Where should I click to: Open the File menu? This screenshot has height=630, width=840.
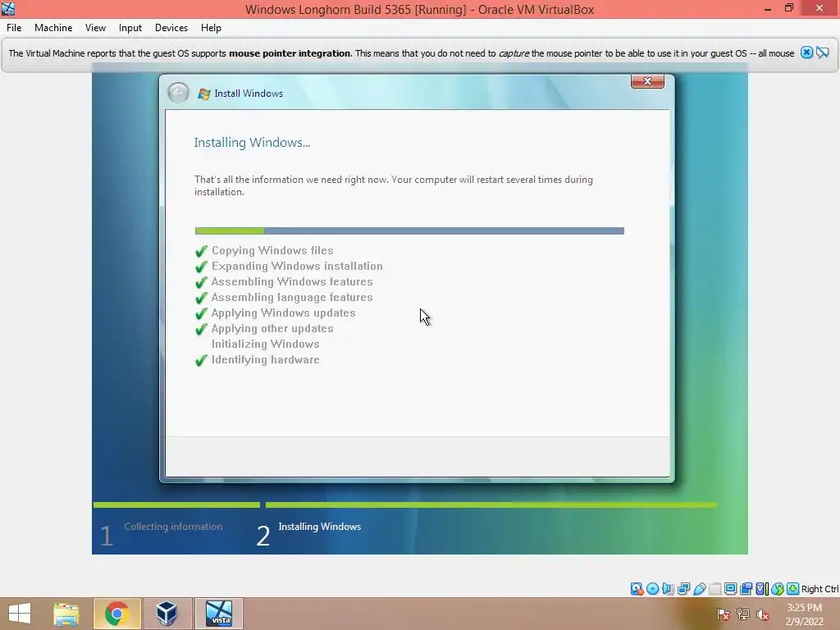(x=14, y=28)
